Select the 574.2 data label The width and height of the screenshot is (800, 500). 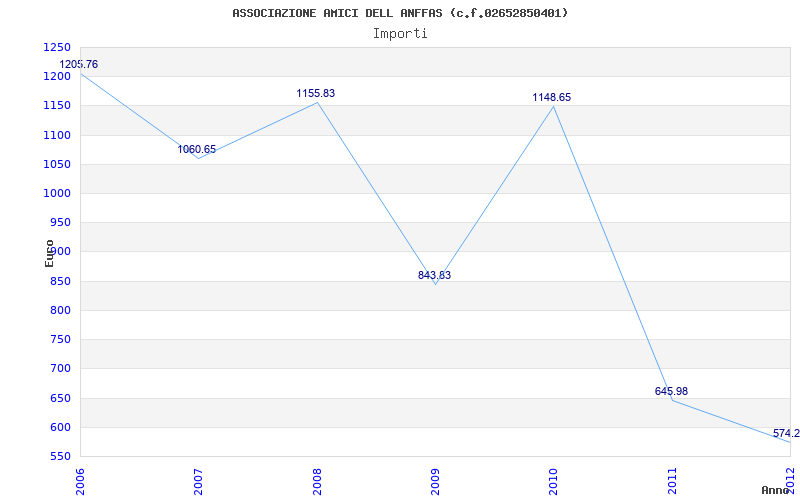coord(786,434)
